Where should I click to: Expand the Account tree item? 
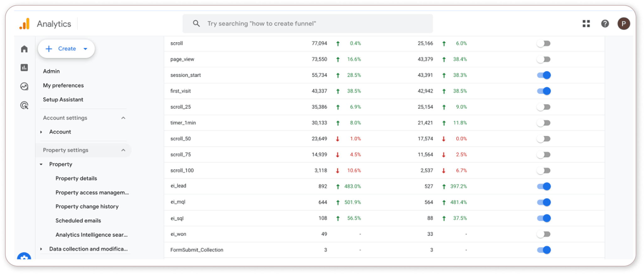point(41,132)
